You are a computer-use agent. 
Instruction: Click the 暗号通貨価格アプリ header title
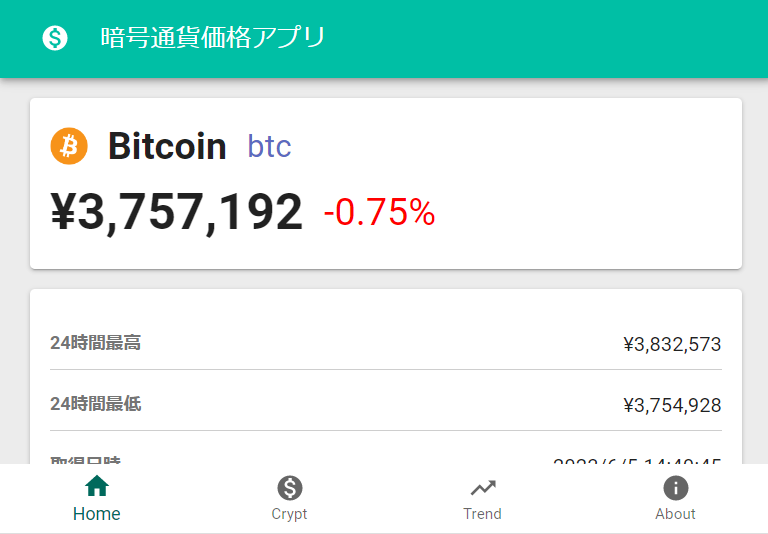213,38
